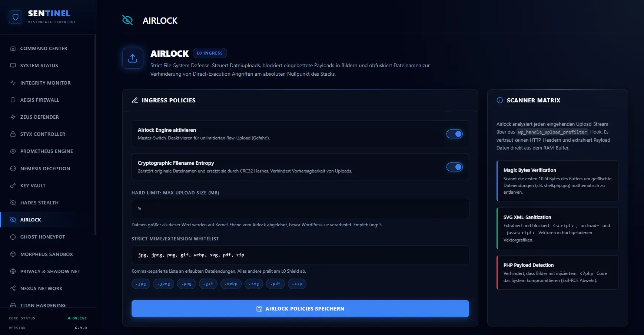Click the Airlock page header eye-off icon
Viewport: 644px width, 335px height.
127,20
